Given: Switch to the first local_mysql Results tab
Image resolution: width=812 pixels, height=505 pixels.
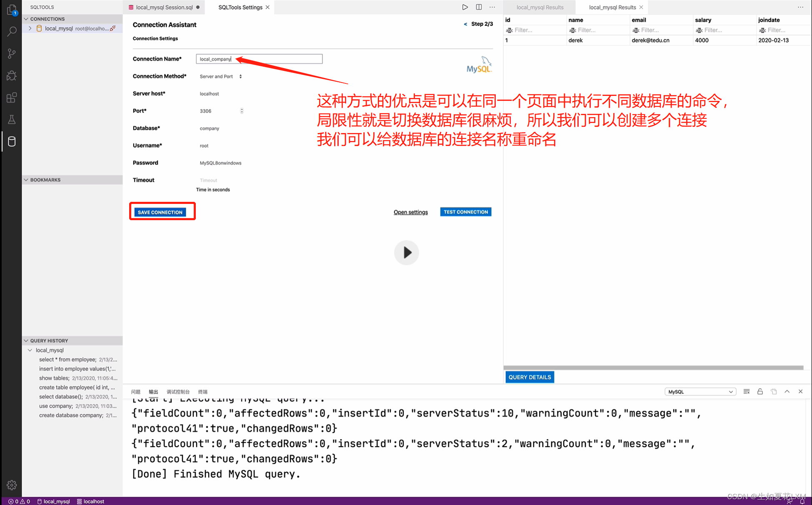Looking at the screenshot, I should click(540, 7).
